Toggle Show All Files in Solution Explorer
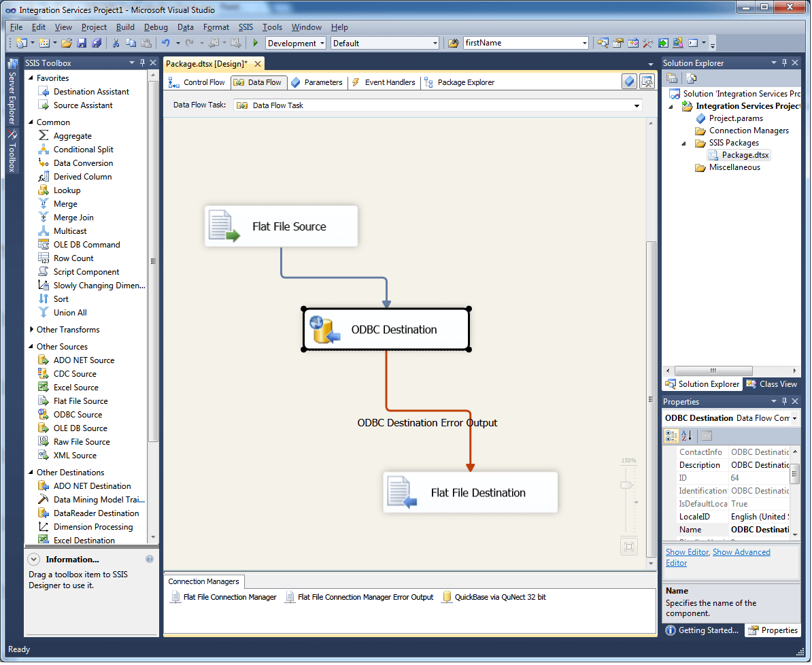The width and height of the screenshot is (812, 665). tap(691, 79)
